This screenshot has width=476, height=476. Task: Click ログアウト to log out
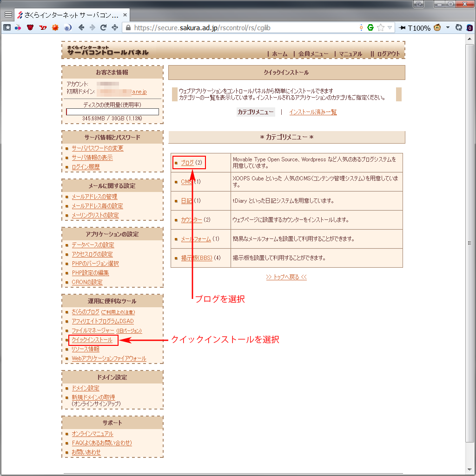(x=388, y=54)
